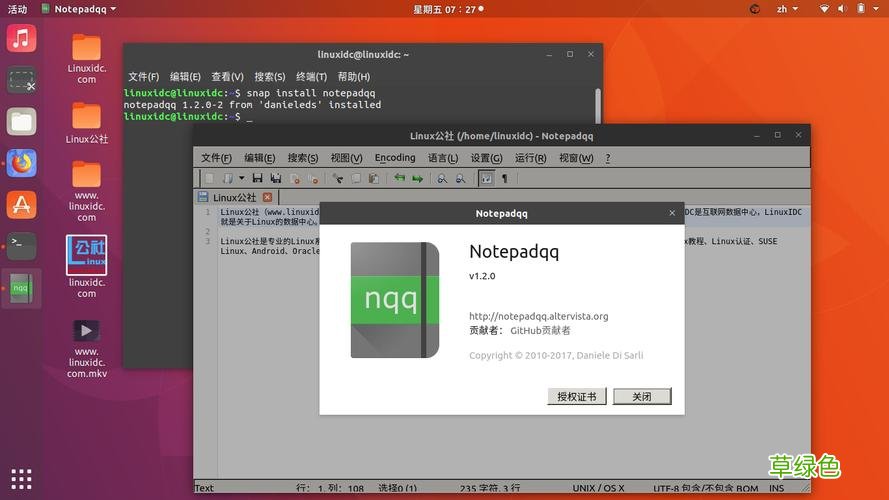
Task: Click the 活动 Activities button
Action: click(x=18, y=9)
